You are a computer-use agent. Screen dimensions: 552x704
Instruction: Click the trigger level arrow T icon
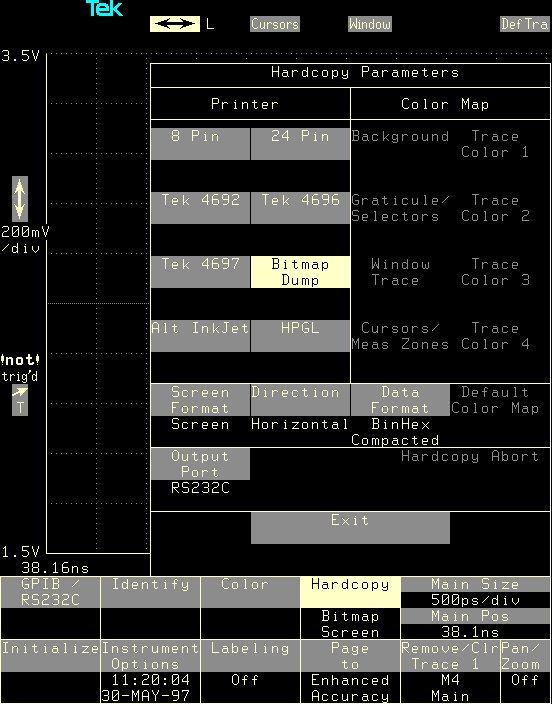click(20, 400)
